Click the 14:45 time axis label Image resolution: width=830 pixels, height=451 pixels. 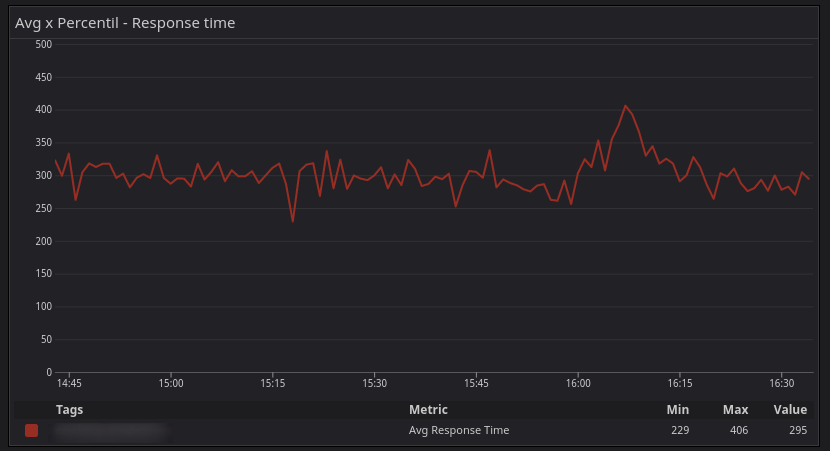tap(69, 383)
